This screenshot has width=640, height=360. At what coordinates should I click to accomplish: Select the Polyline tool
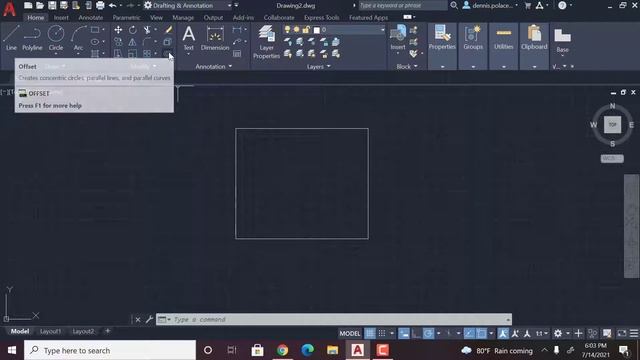pos(32,38)
